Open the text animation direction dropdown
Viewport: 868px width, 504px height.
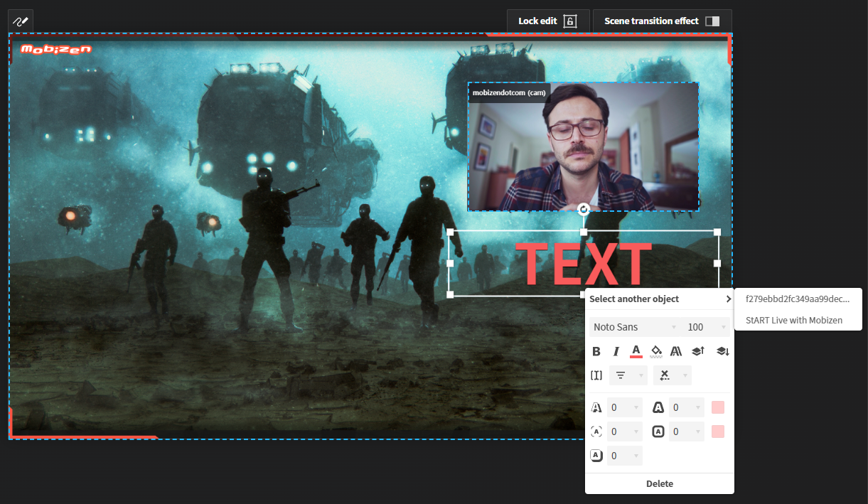point(673,375)
